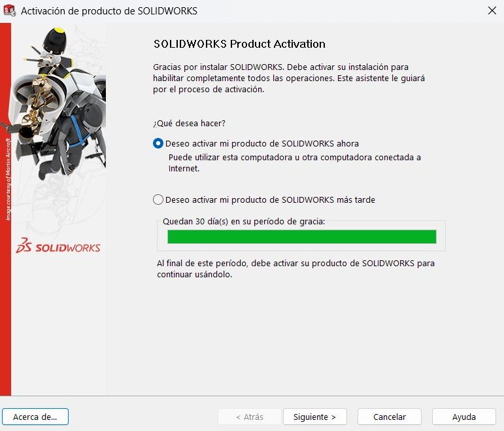Click the 'Deseo activar... ahora' label text
504x431 pixels.
262,143
